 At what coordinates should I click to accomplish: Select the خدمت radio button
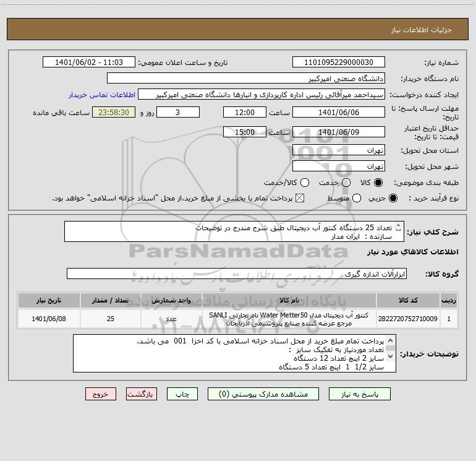click(346, 183)
